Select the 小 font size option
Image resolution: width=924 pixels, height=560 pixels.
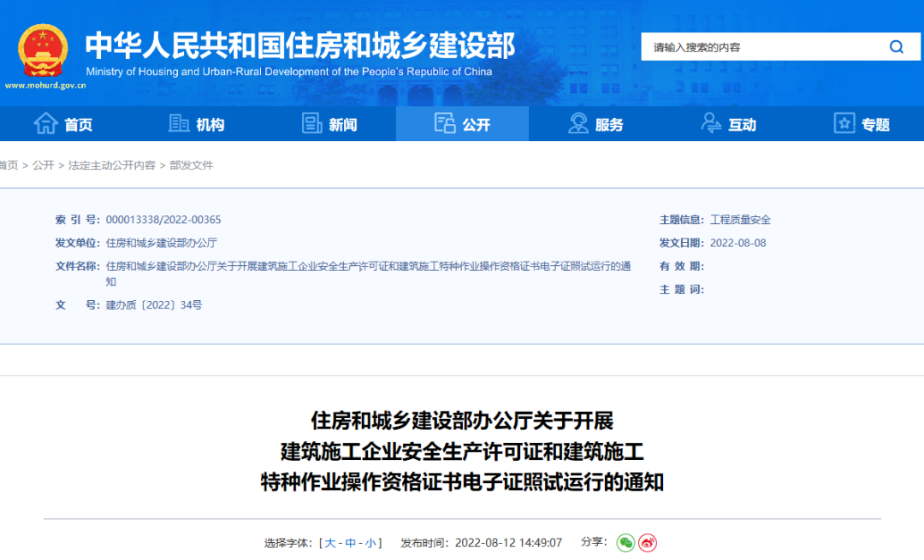click(371, 543)
